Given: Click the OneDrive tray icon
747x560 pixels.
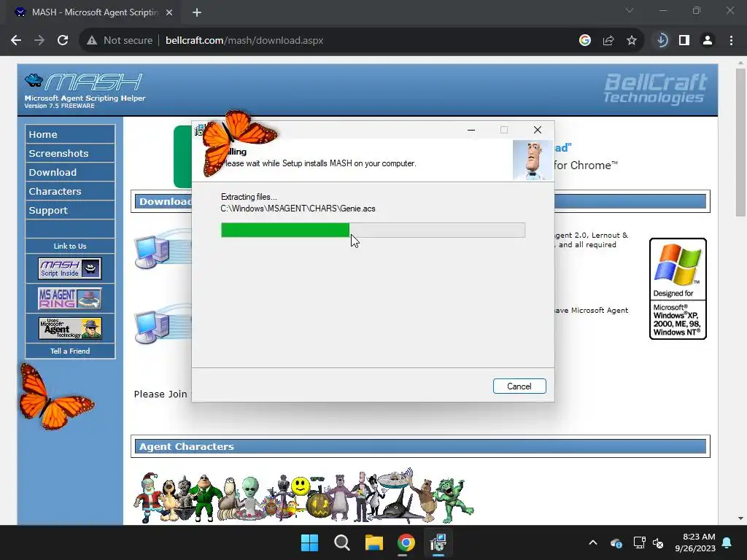Looking at the screenshot, I should (x=616, y=542).
